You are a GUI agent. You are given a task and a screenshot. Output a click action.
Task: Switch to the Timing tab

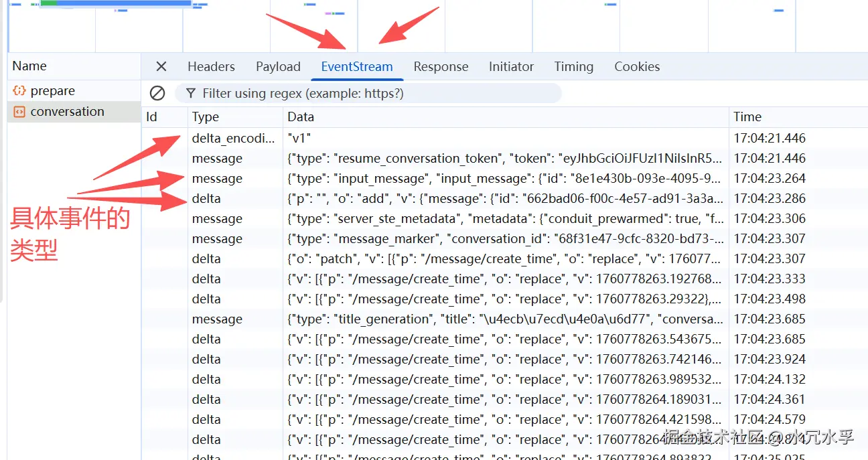coord(573,66)
